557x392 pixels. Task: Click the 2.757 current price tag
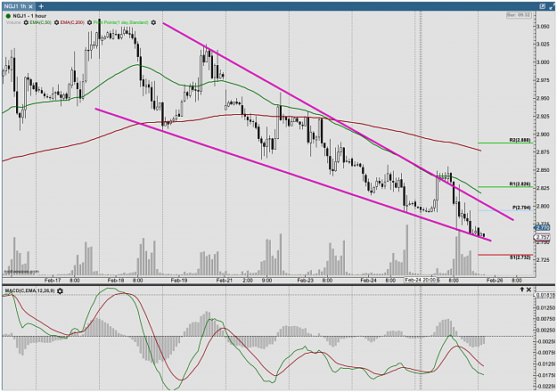point(542,237)
